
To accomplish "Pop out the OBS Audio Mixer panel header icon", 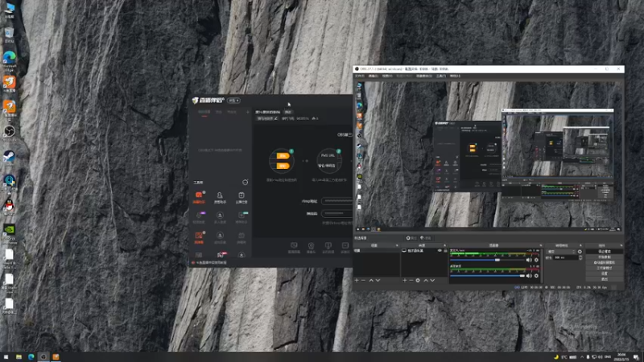I will [x=540, y=245].
